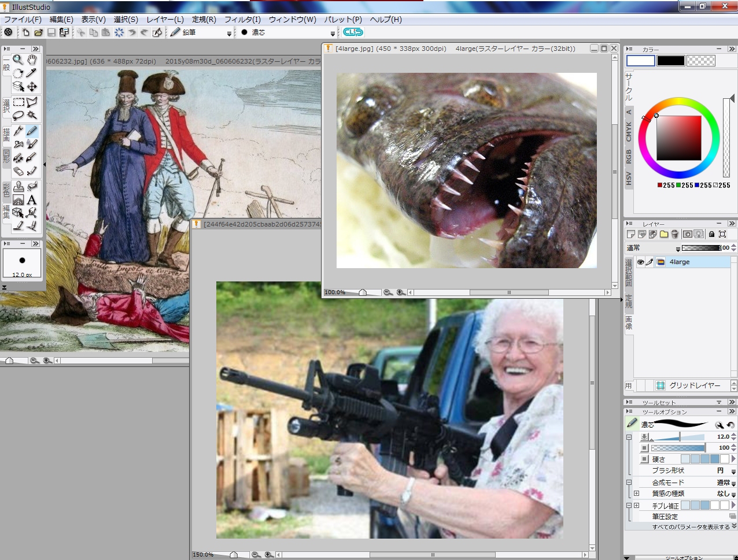Click すべてのパラメータを表示する
The image size is (738, 560).
pyautogui.click(x=691, y=527)
